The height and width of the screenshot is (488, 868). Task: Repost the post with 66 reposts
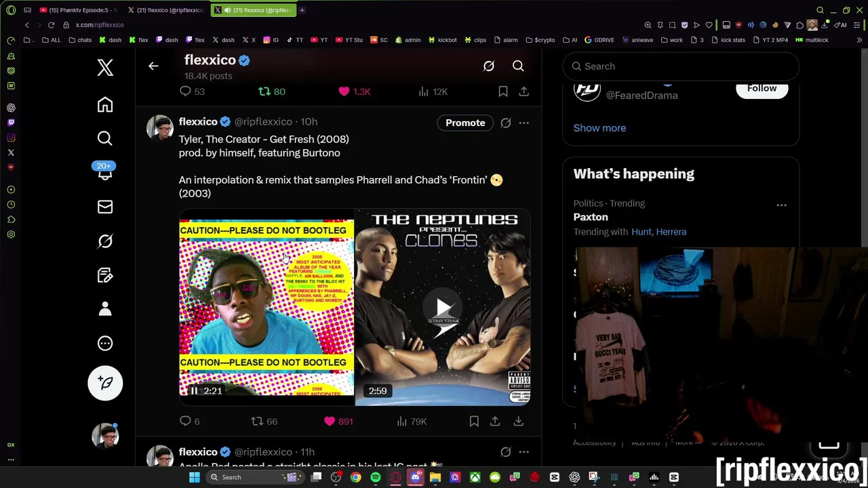[x=264, y=422]
